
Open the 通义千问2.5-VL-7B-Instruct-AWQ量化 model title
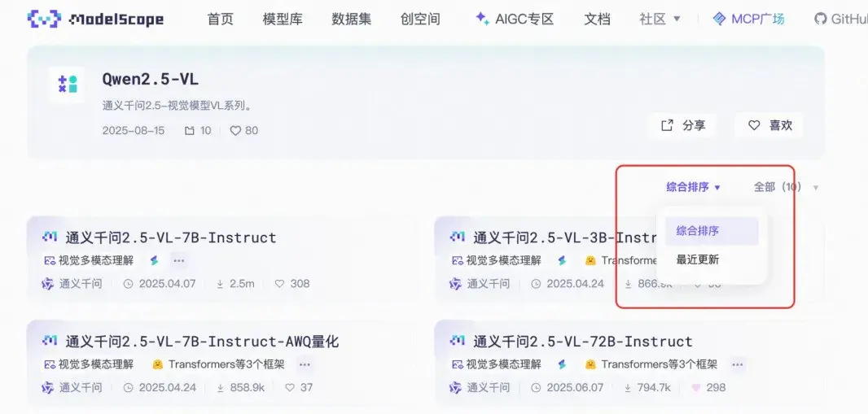202,342
